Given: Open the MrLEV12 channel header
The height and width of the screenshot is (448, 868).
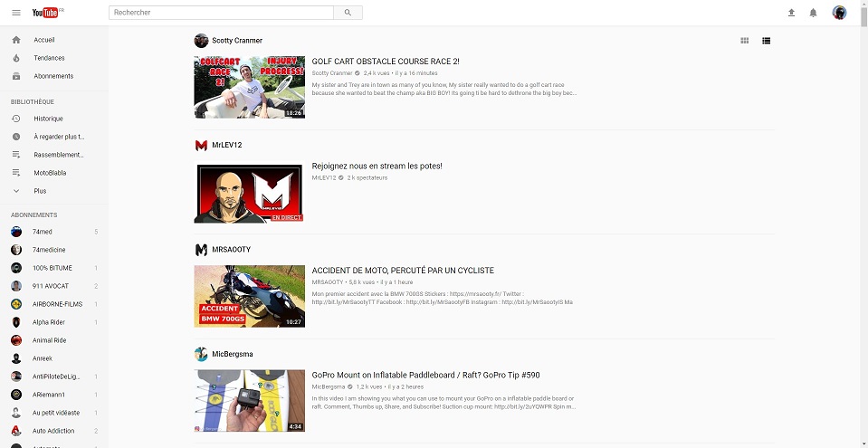Looking at the screenshot, I should click(227, 145).
